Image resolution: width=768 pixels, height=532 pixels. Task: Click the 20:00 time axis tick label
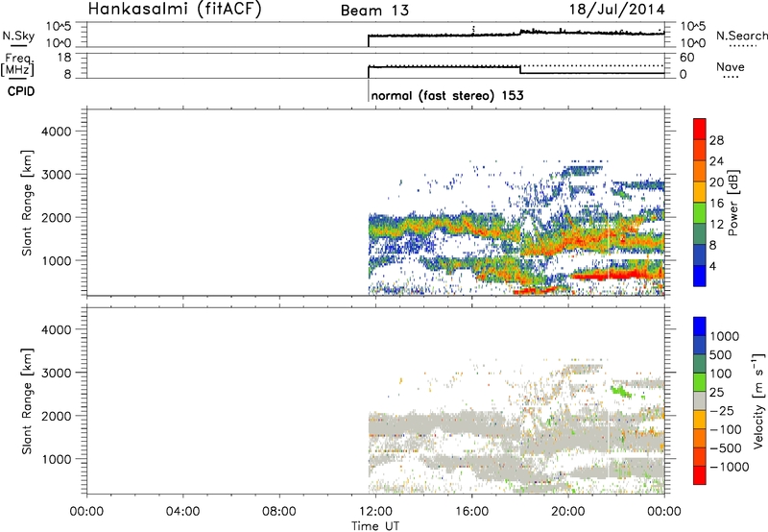click(567, 512)
